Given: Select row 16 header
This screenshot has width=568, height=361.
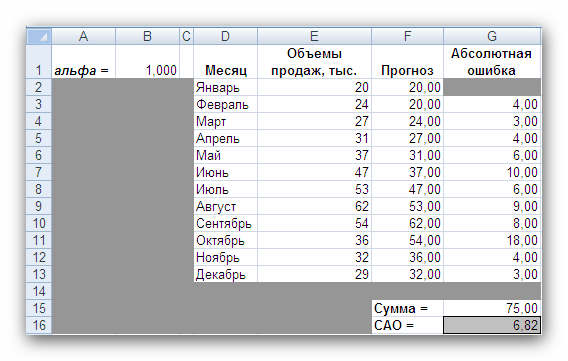Looking at the screenshot, I should 39,325.
